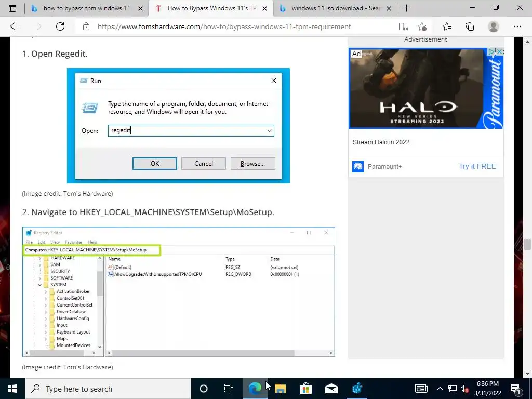Click the muted volume tray icon
The width and height of the screenshot is (532, 399).
click(464, 389)
